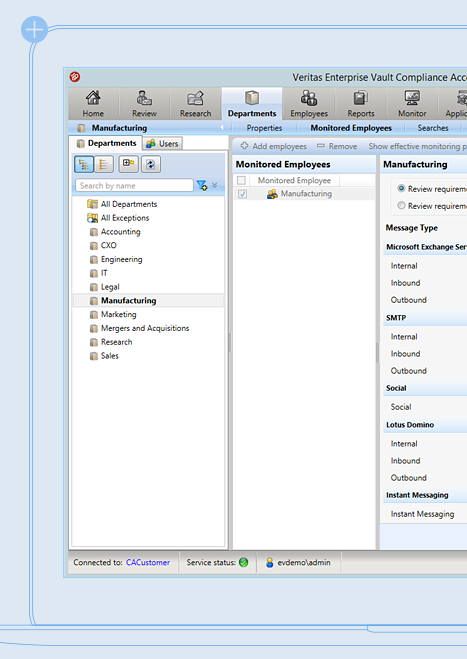
Task: Click the All Departments folder icon
Action: coord(92,204)
